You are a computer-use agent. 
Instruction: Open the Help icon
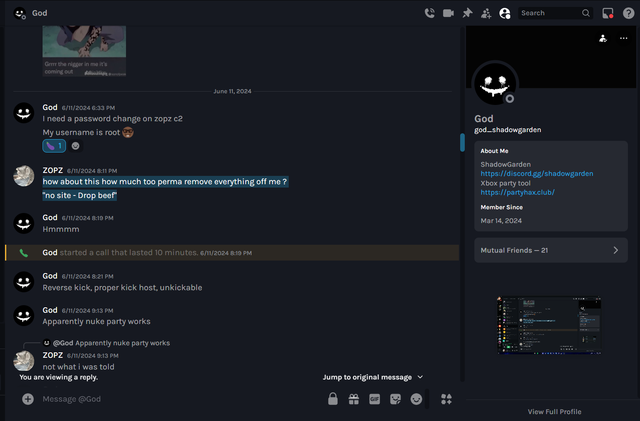click(x=628, y=13)
